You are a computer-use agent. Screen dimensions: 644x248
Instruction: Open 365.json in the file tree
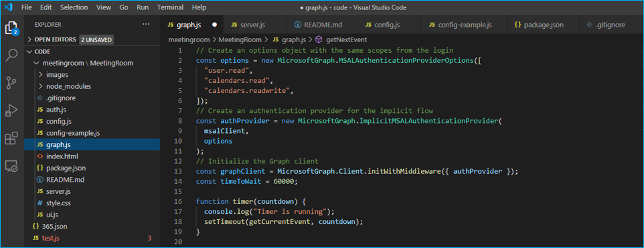point(92,226)
